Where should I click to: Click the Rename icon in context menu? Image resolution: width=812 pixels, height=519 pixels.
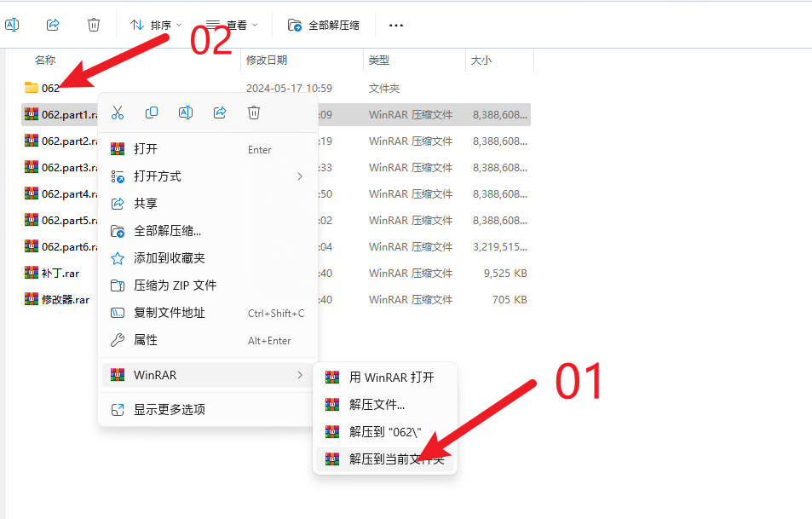(186, 112)
